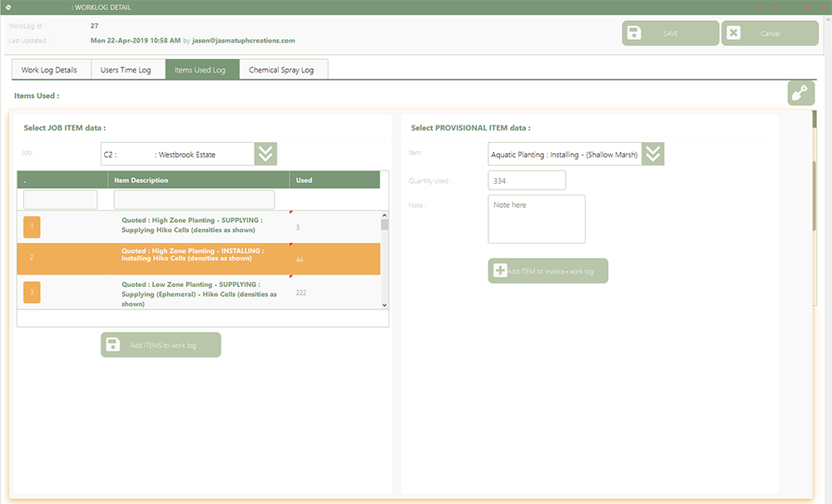Click Add ITEMS to work log button
The height and width of the screenshot is (504, 832).
(x=161, y=345)
